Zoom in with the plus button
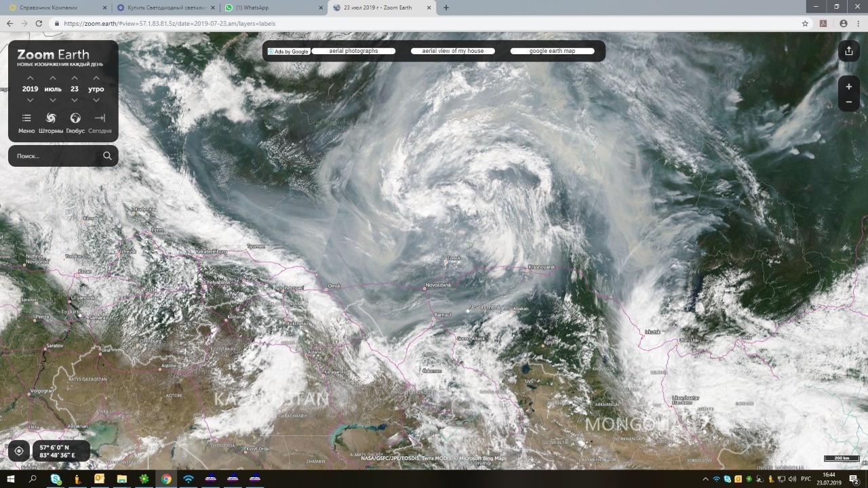 pos(849,87)
